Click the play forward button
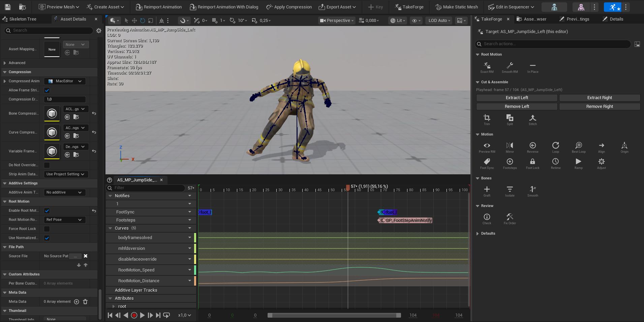This screenshot has height=322, width=644. (142, 315)
